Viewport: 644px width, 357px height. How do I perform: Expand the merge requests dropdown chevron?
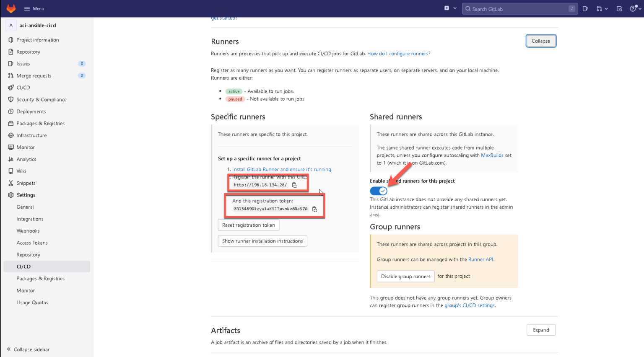click(x=606, y=8)
